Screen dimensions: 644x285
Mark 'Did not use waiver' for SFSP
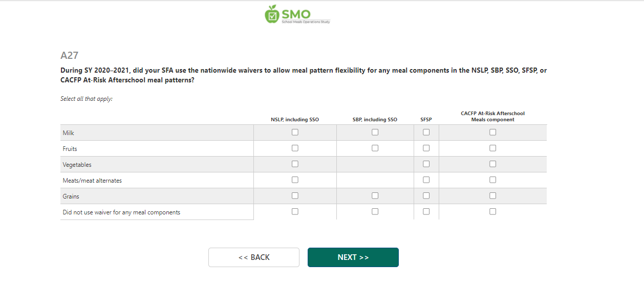pyautogui.click(x=426, y=212)
